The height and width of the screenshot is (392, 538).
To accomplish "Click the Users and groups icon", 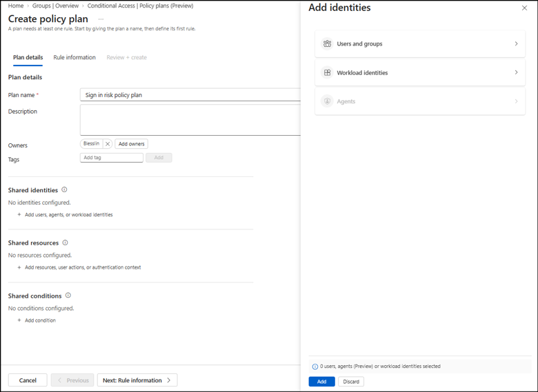I will click(x=327, y=43).
